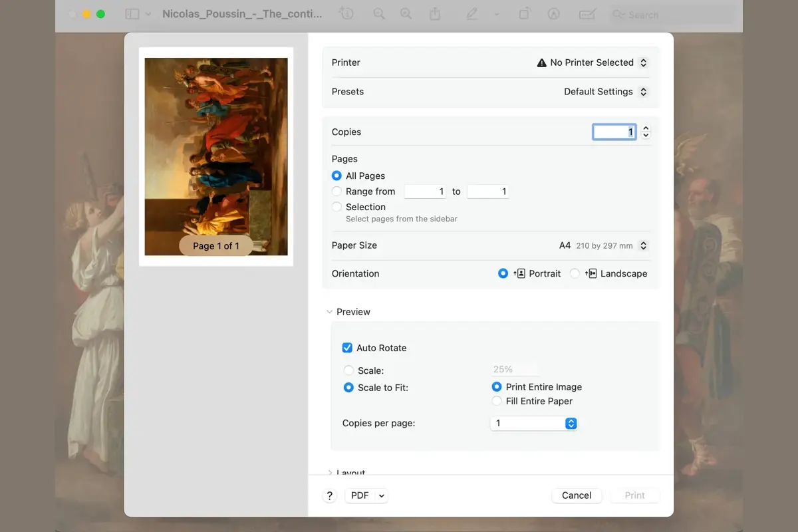Click the Highlight pen icon
798x532 pixels.
click(472, 14)
